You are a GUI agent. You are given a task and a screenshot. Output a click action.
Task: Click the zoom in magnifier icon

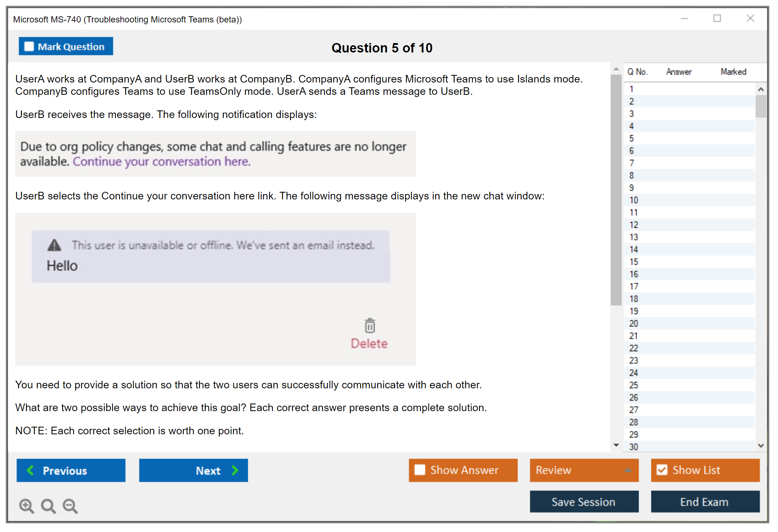26,506
